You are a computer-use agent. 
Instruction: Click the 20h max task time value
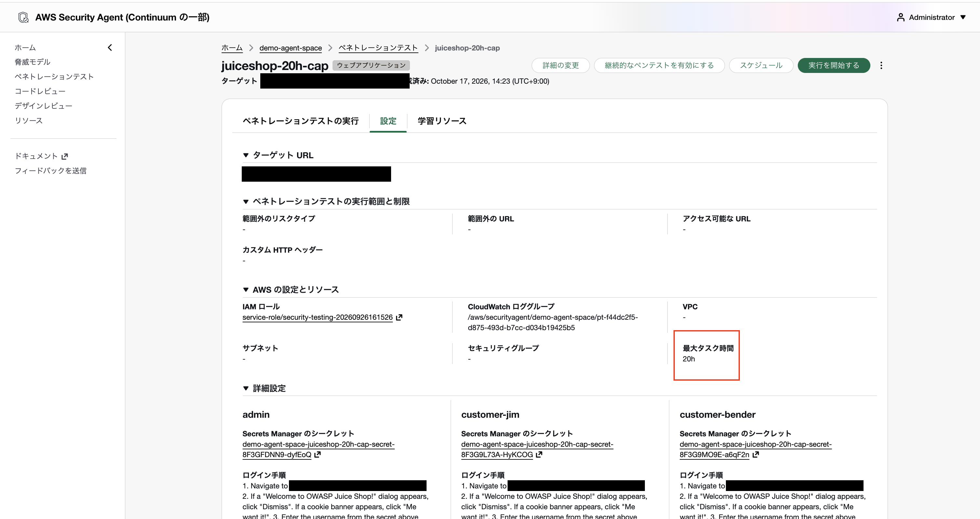click(688, 359)
